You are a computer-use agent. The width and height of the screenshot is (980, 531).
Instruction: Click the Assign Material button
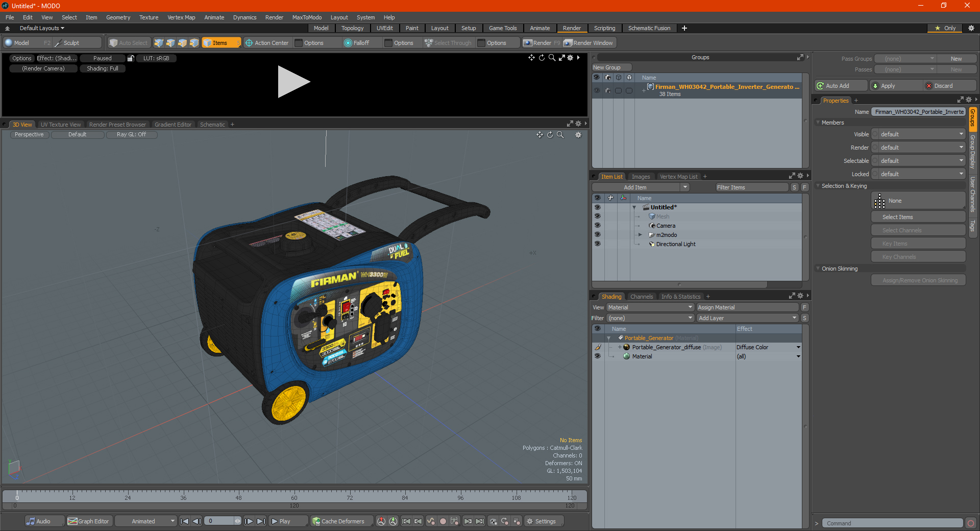(748, 307)
